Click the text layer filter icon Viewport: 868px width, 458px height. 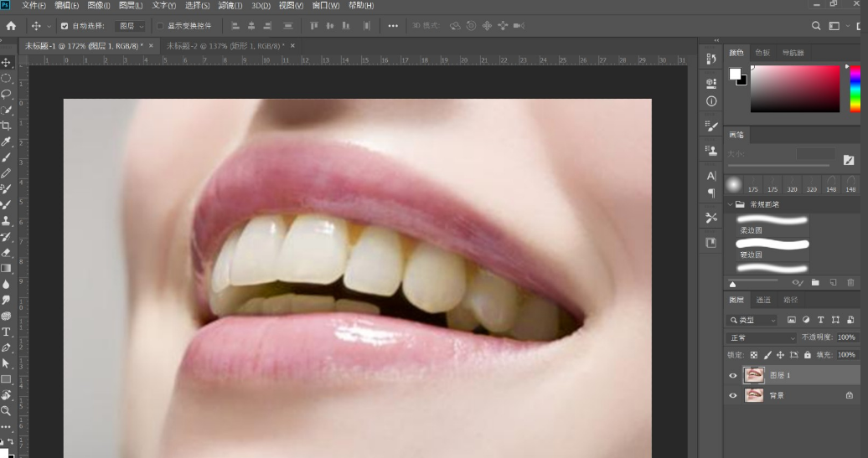click(820, 320)
